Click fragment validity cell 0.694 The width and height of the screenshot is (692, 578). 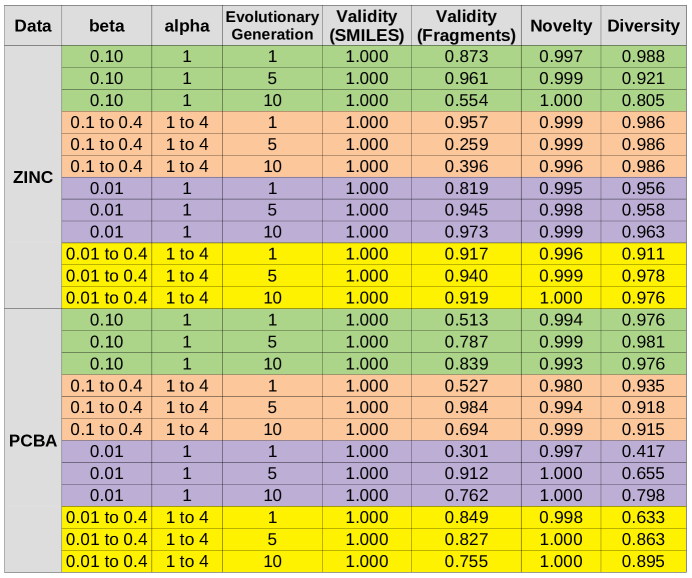click(x=466, y=430)
